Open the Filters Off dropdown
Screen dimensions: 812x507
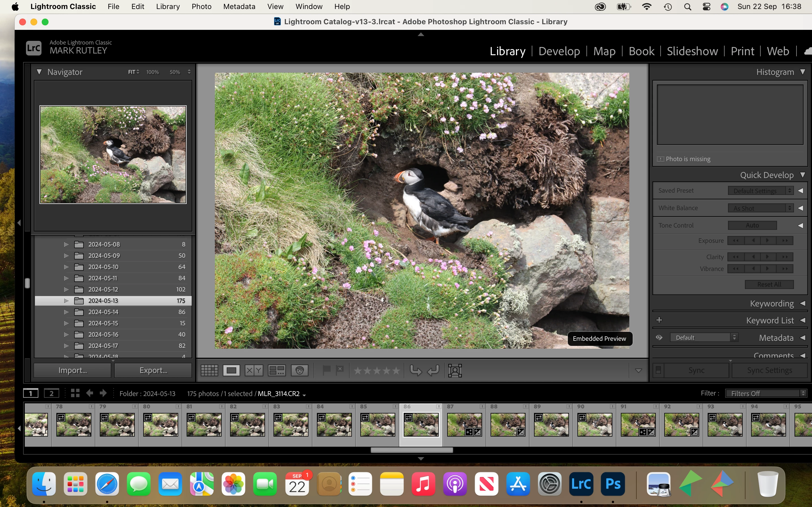coord(765,393)
